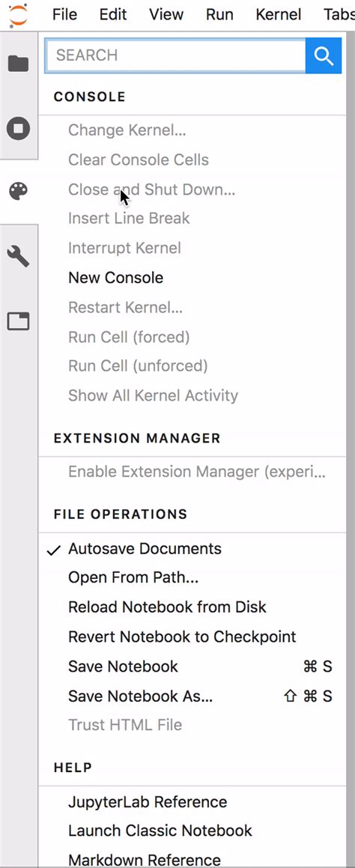Open the File menu
Viewport: 355px width, 868px height.
coord(65,14)
